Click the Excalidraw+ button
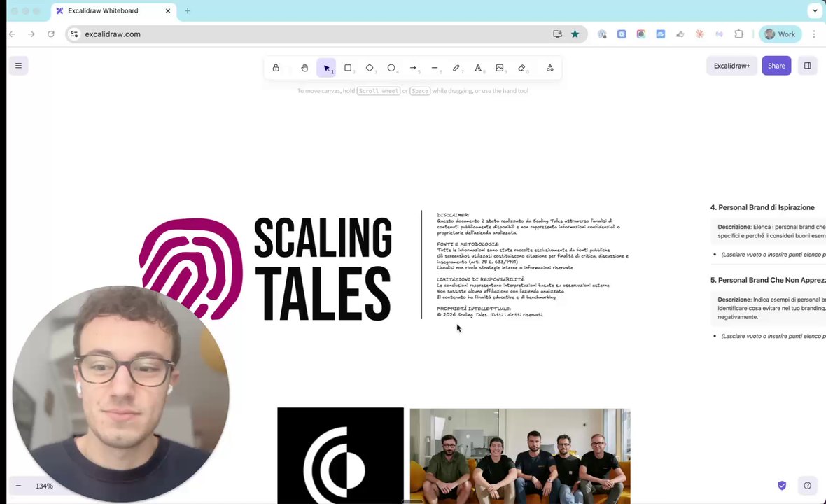826x504 pixels. click(x=731, y=66)
